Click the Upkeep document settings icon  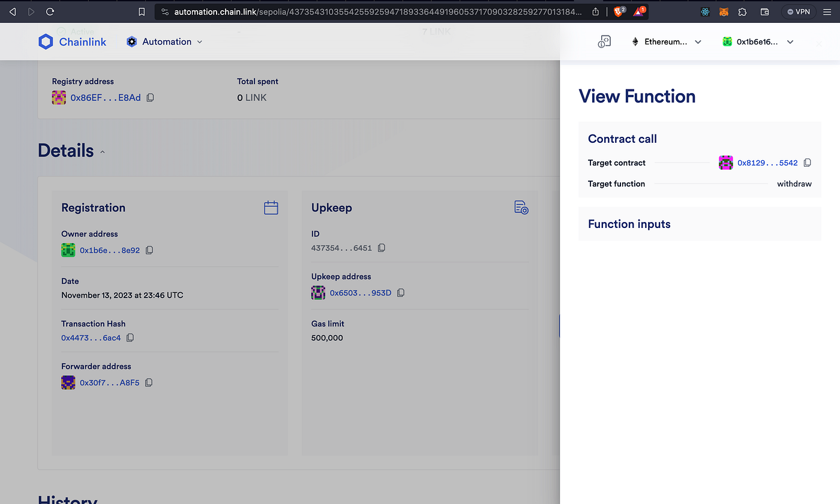[521, 208]
